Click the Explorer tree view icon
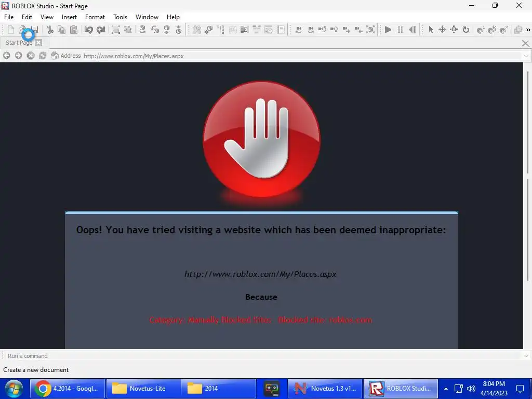This screenshot has height=399, width=532. coord(221,30)
